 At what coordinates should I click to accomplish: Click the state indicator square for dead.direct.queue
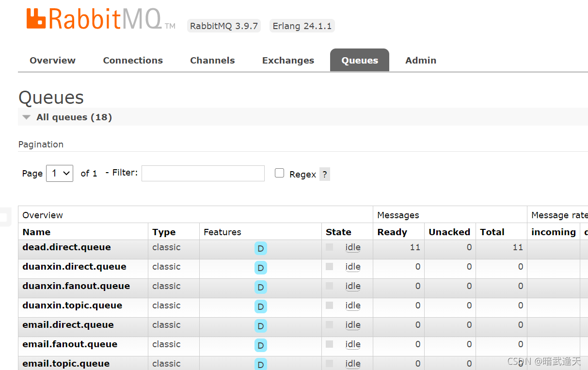pos(330,247)
